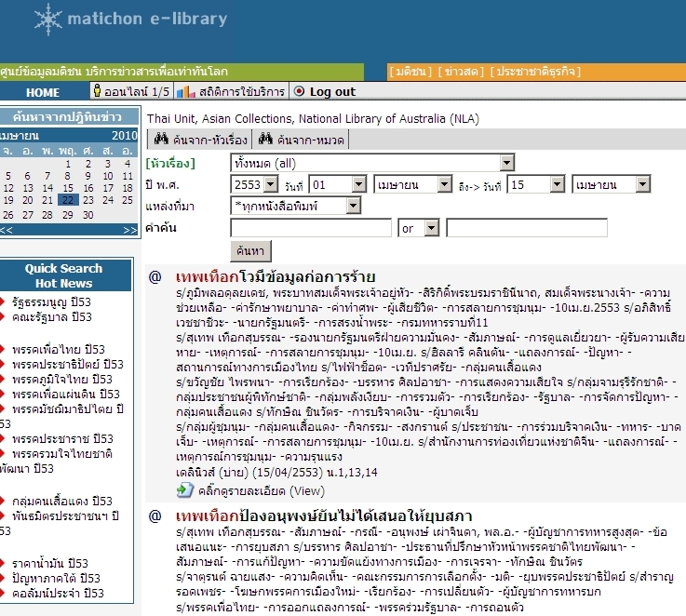Select the ประชาชาติธุรกิจ tab
The image size is (686, 616).
point(537,72)
